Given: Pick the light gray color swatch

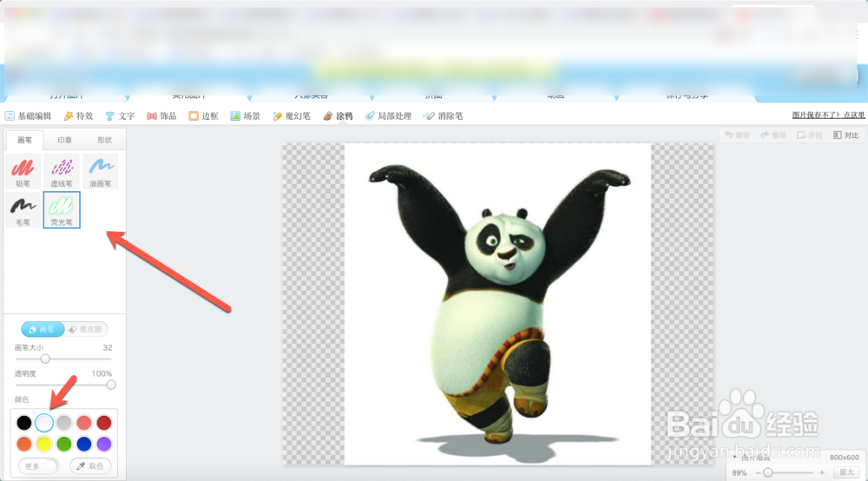Looking at the screenshot, I should tap(64, 423).
